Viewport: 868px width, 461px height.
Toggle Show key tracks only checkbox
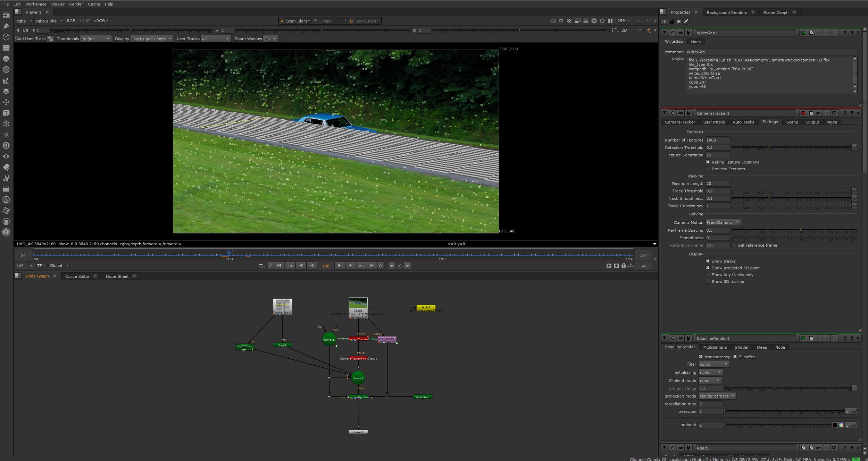(x=708, y=275)
